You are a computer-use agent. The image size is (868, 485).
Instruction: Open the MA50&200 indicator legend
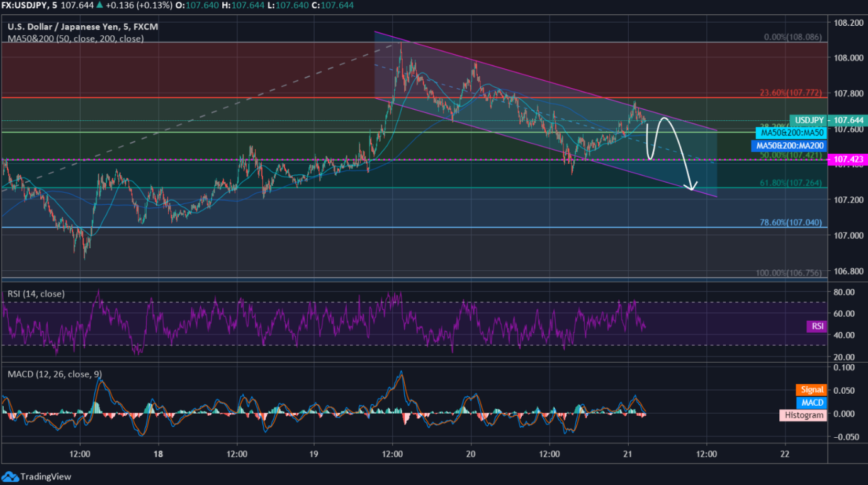pyautogui.click(x=75, y=38)
